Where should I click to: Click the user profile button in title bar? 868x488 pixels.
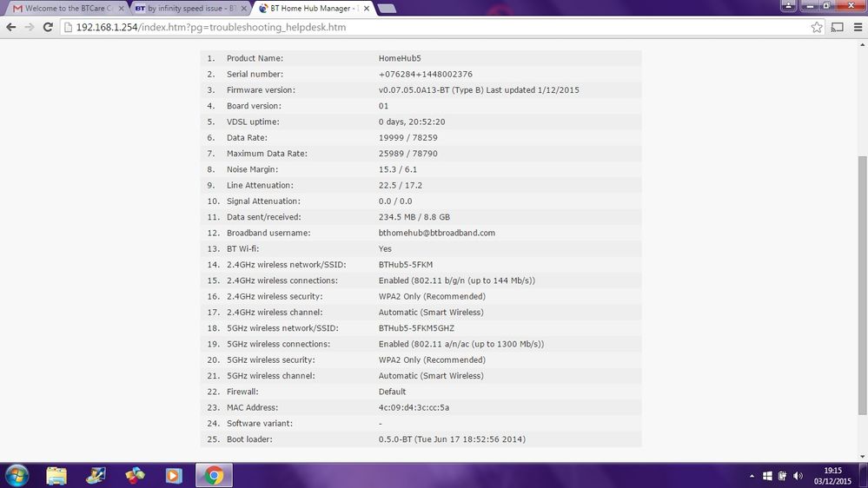point(788,5)
